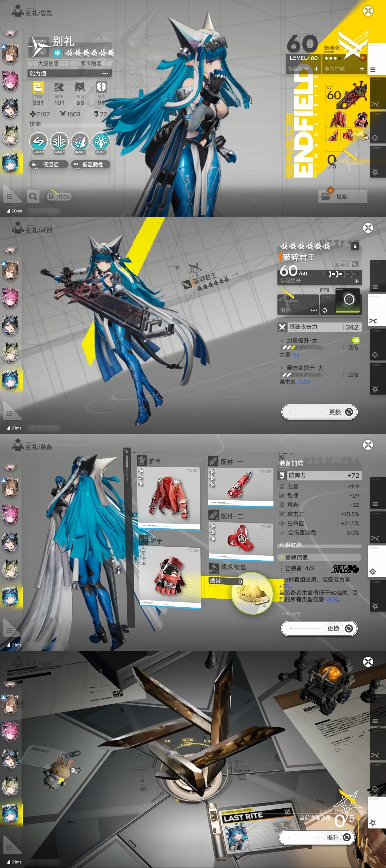Screen dimensions: 386x868
Task: Click the 力量提升·大 3/6 progress bar
Action: coord(301,347)
